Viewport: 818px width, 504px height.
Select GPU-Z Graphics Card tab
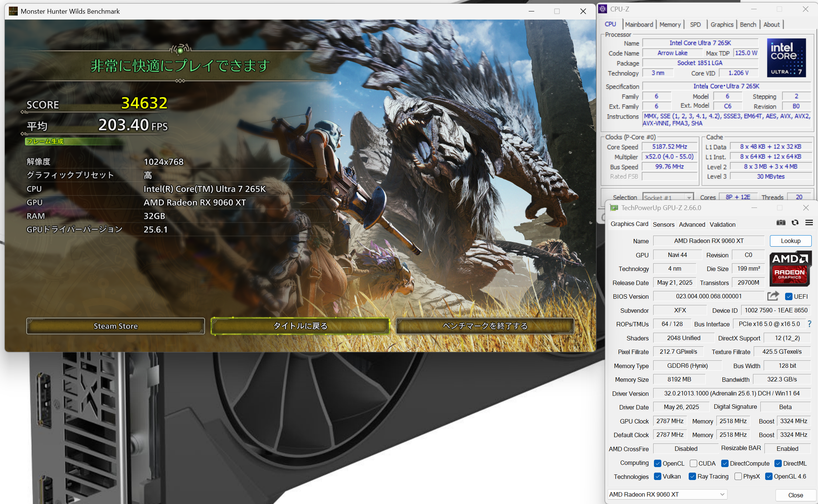coord(629,224)
